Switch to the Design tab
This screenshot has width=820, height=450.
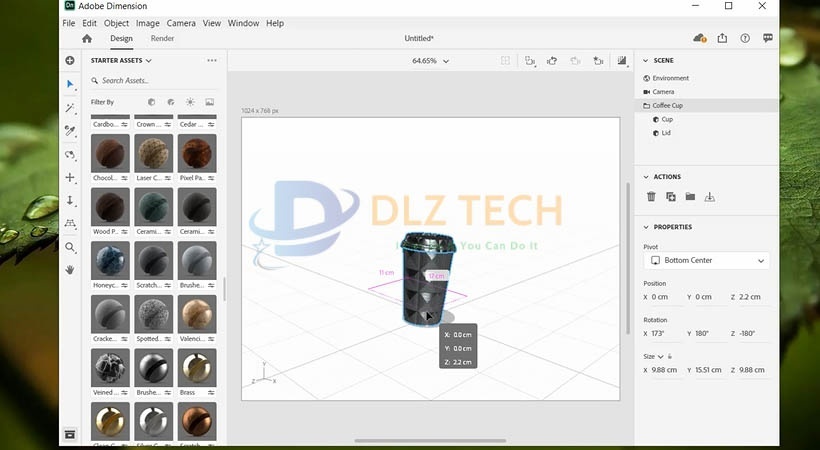(121, 38)
